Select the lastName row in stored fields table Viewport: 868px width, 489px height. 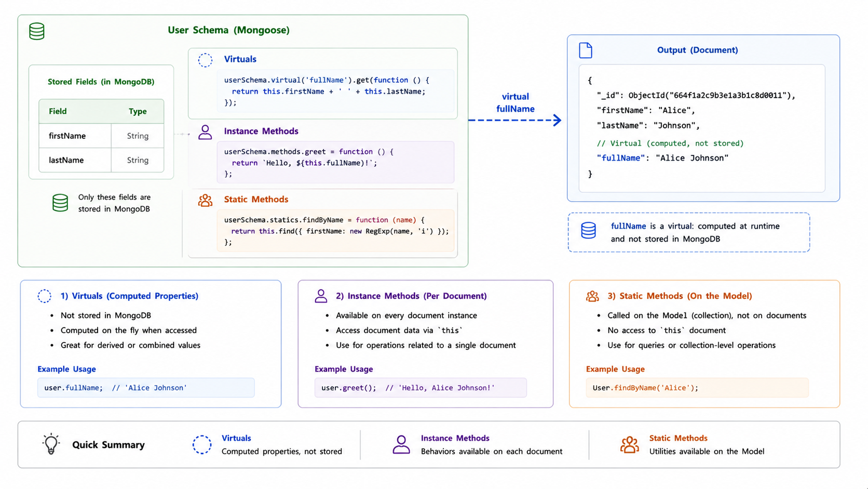coord(101,160)
